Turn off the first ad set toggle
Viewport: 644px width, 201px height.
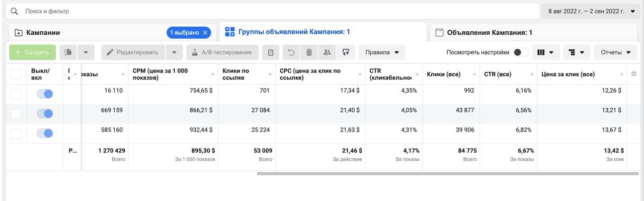tap(45, 94)
